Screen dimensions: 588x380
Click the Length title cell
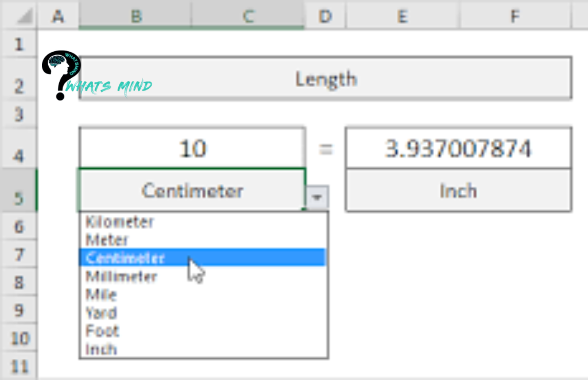coord(325,79)
